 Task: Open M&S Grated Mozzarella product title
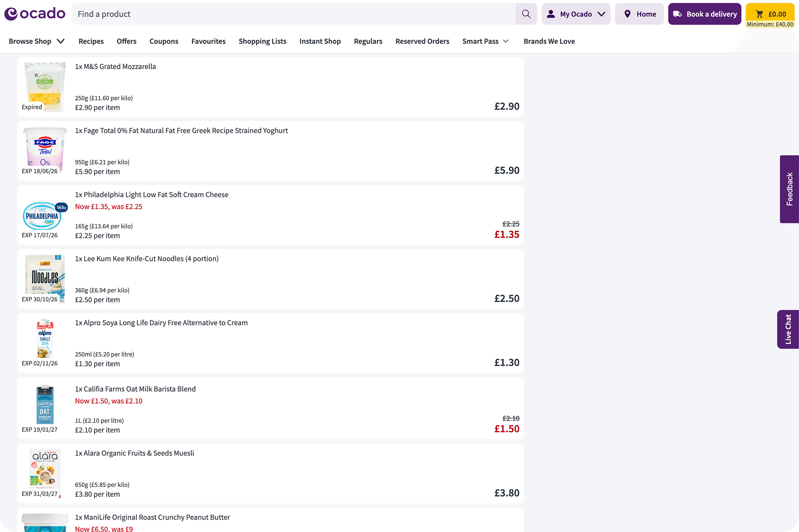point(115,67)
